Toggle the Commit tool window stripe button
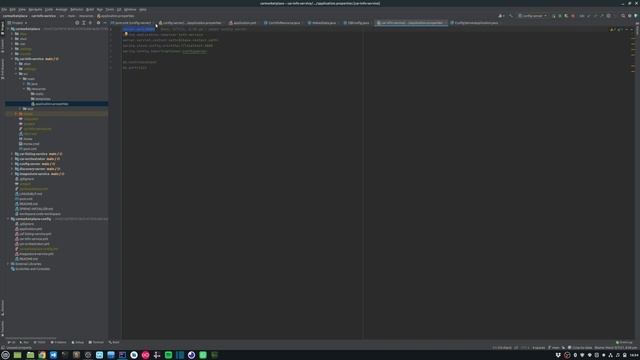Viewport: 640px width, 360px height. [x=2, y=46]
